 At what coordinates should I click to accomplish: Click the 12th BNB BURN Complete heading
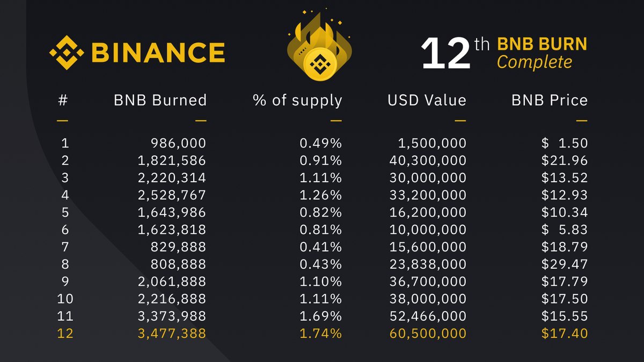[x=504, y=53]
